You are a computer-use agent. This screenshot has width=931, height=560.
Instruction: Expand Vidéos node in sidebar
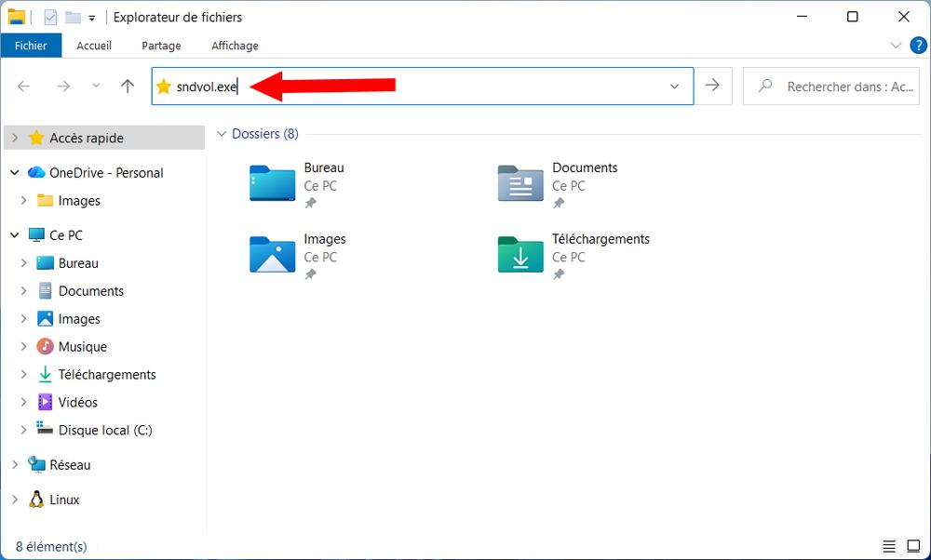(24, 402)
